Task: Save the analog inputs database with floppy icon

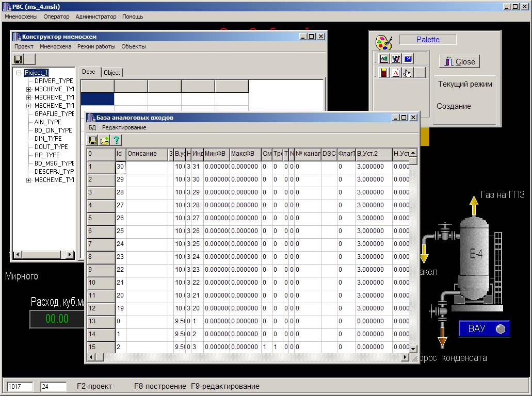Action: (93, 140)
